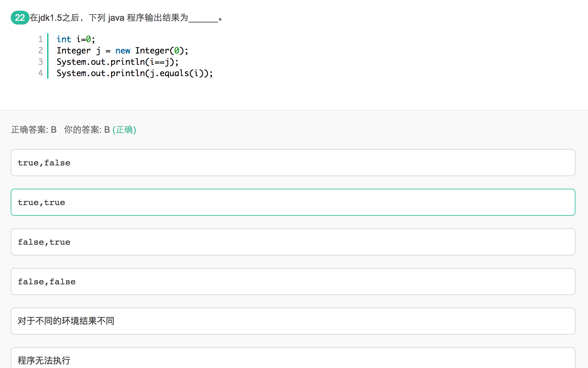Viewport: 588px width, 368px height.
Task: Select the option "对于不同的环境结果不同"
Action: click(x=293, y=321)
